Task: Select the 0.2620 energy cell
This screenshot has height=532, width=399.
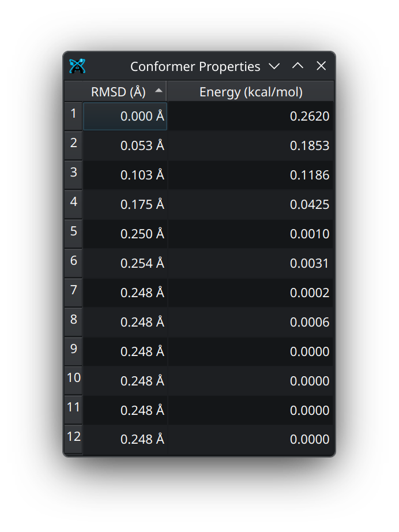Action: click(251, 117)
